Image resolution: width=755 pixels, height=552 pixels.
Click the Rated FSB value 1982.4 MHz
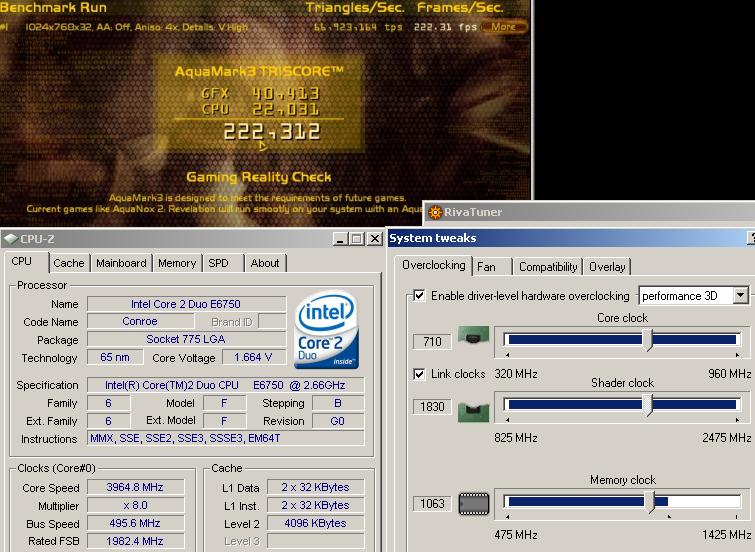pos(135,541)
